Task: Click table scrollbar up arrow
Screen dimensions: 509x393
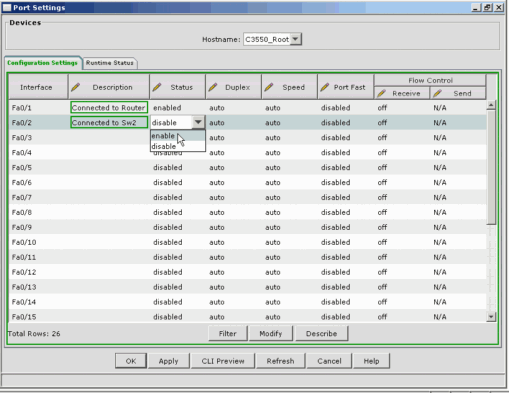Action: 491,105
